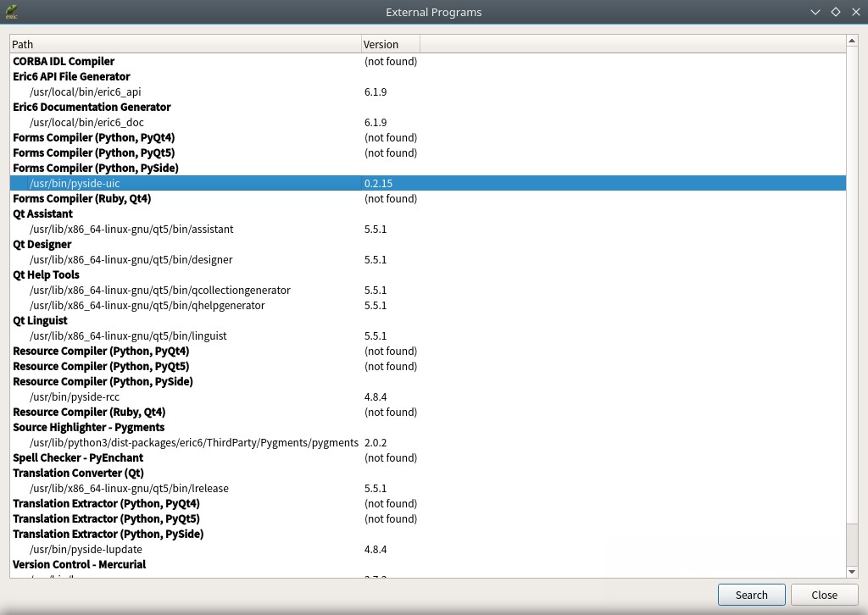Image resolution: width=868 pixels, height=615 pixels.
Task: Select Forms Compiler (Ruby, Qt4) row
Action: (428, 198)
